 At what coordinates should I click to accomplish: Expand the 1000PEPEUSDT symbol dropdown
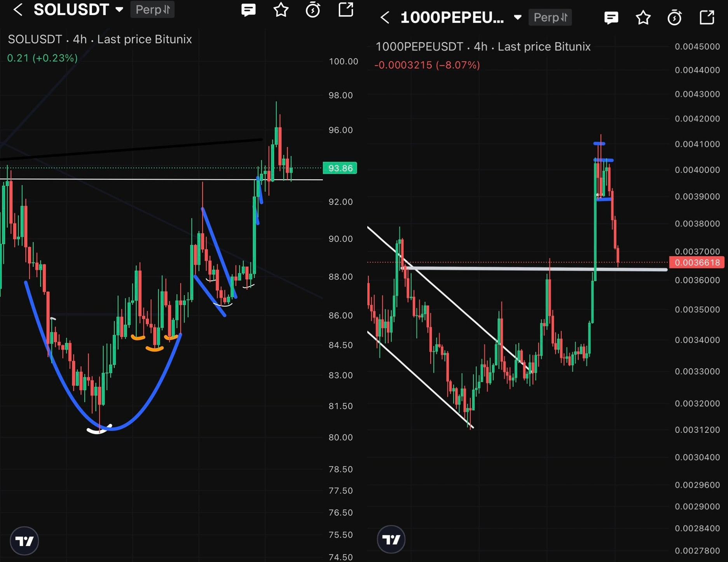tap(518, 18)
